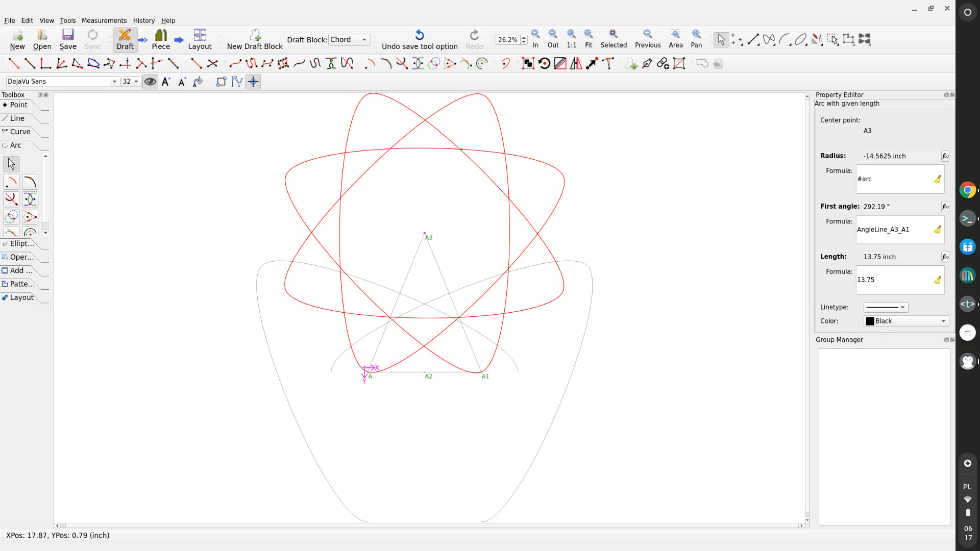The image size is (980, 551).
Task: Click the rotation operation tool icon
Action: [544, 64]
